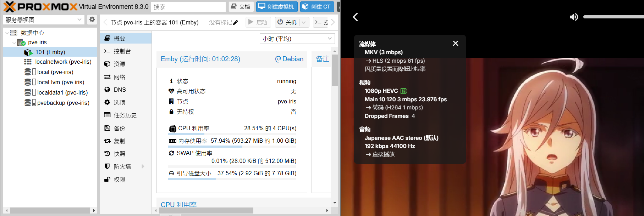Click the Emby video frame
Screen dimensions: 644x216
[x=492, y=137]
